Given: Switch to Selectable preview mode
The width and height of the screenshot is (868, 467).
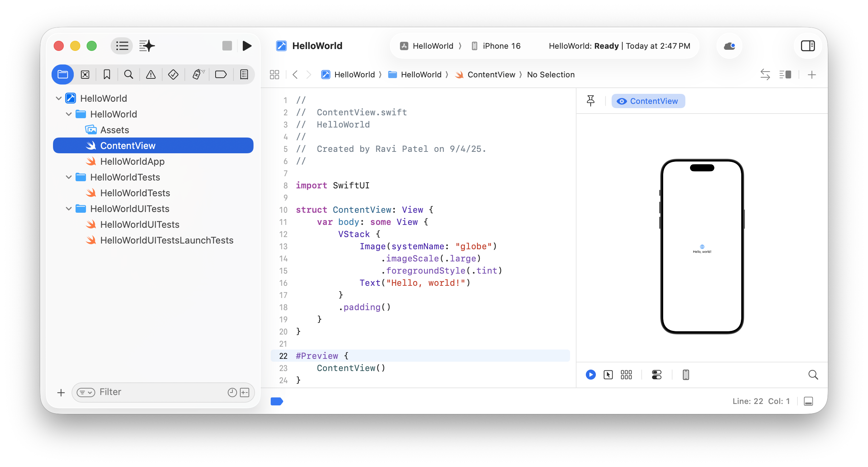Looking at the screenshot, I should pyautogui.click(x=608, y=375).
